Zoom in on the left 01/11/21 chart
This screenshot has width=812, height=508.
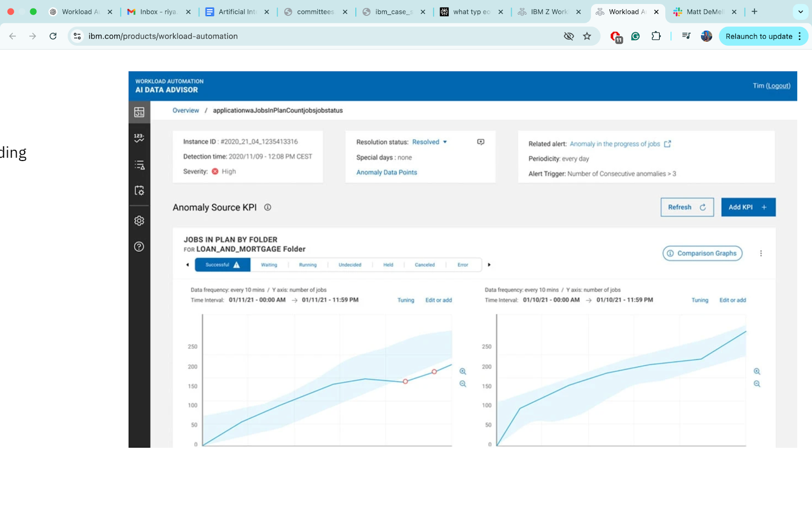coord(463,371)
